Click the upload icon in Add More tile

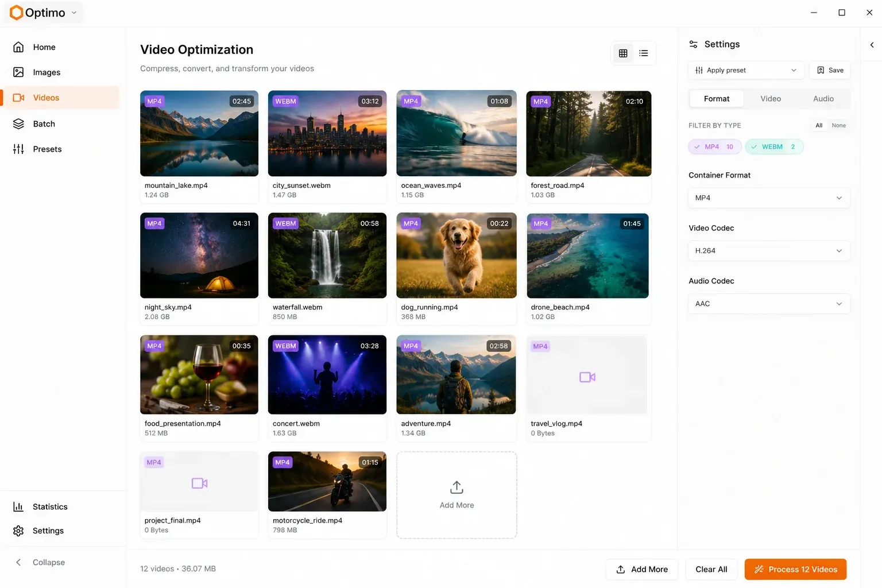tap(457, 488)
